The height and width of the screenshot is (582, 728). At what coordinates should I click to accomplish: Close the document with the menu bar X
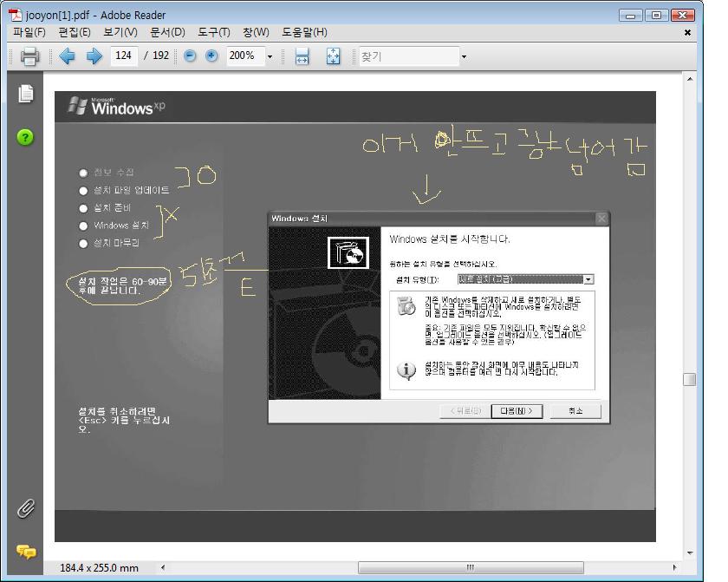click(x=687, y=32)
